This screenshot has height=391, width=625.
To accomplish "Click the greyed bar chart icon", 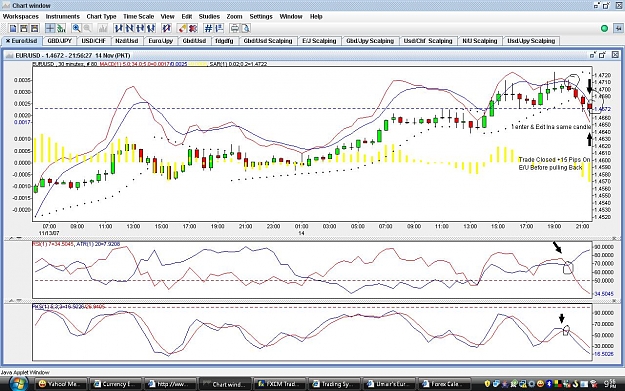I will pos(103,28).
